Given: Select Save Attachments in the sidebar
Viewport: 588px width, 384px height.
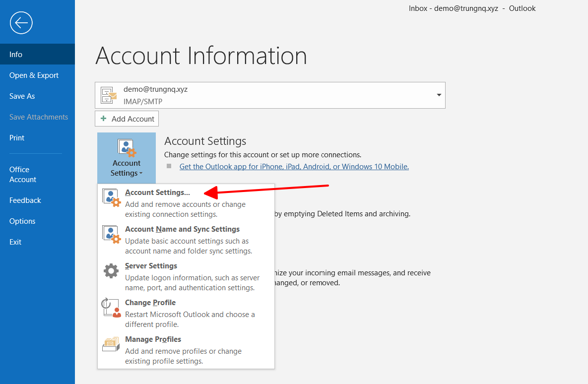Looking at the screenshot, I should pos(38,117).
